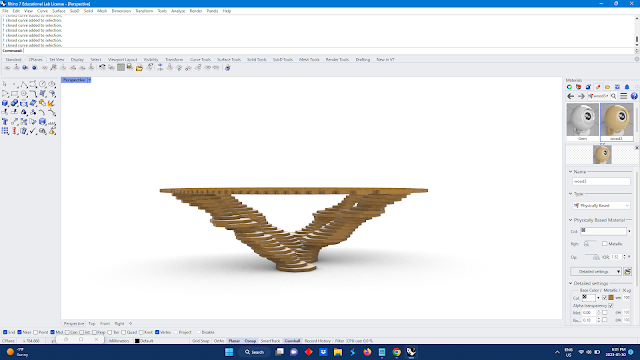The height and width of the screenshot is (360, 640).
Task: Click the Filter button in status bar
Action: tap(339, 341)
